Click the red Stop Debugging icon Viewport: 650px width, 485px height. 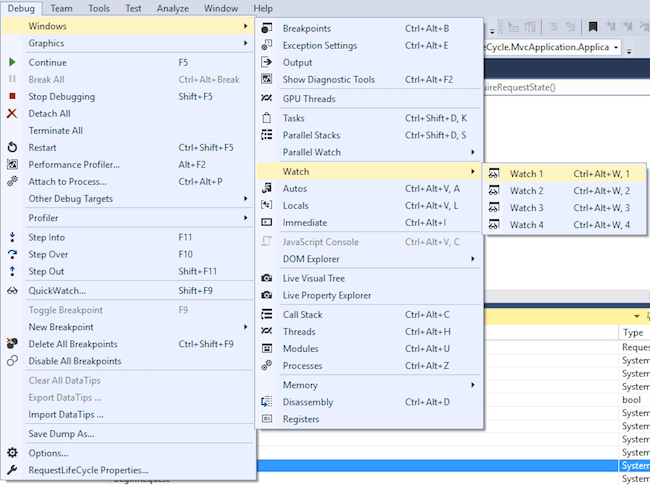tap(12, 96)
